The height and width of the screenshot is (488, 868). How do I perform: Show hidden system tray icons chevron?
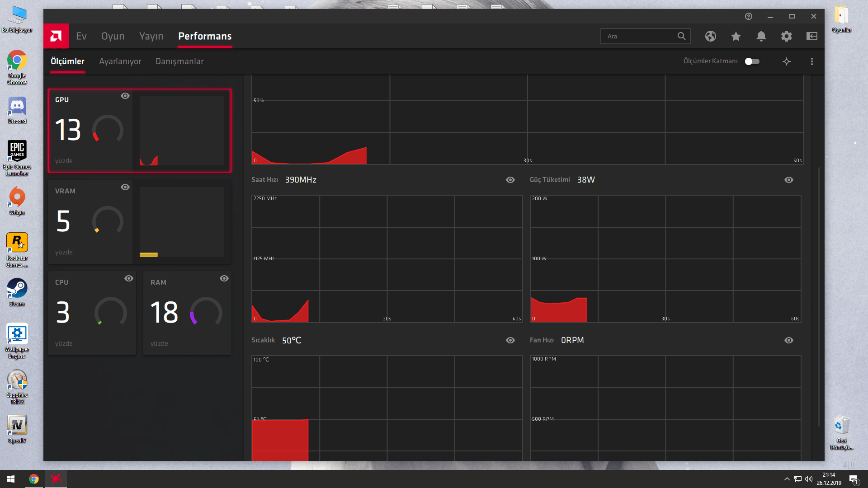(x=787, y=479)
